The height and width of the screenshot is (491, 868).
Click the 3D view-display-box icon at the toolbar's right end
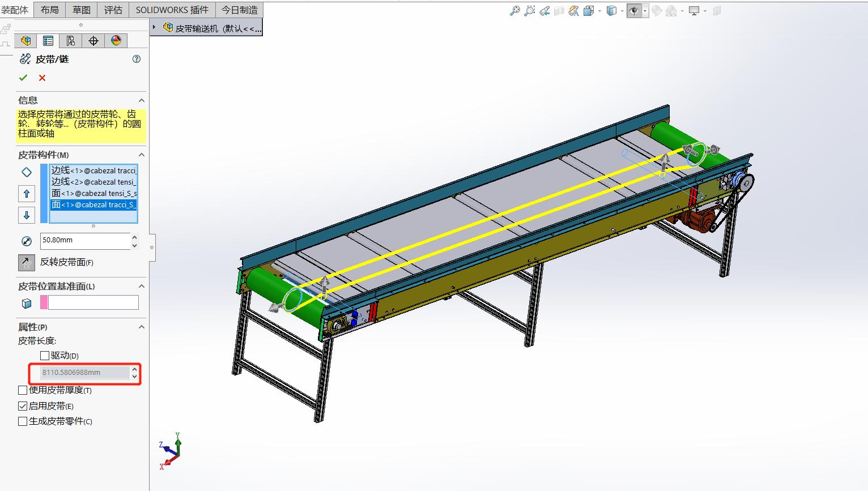(x=717, y=10)
